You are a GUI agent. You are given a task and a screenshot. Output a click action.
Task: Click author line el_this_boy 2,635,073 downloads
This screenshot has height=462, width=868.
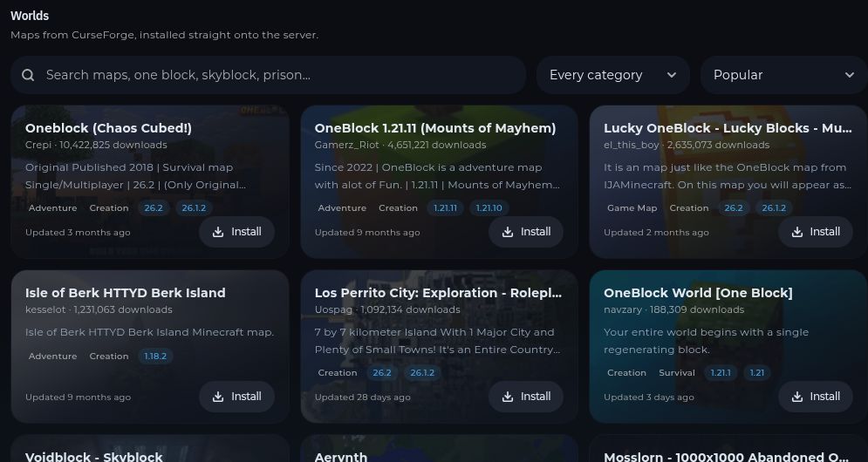(687, 145)
